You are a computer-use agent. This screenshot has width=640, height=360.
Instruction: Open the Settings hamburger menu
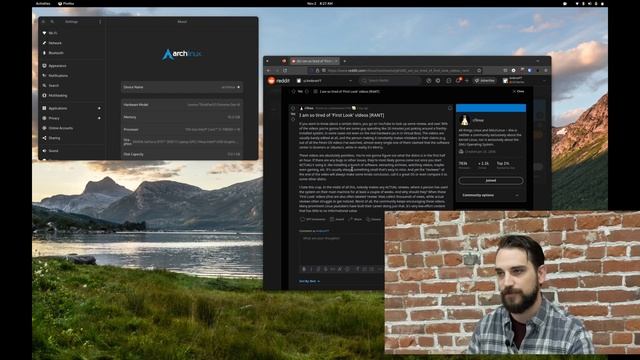pyautogui.click(x=100, y=22)
